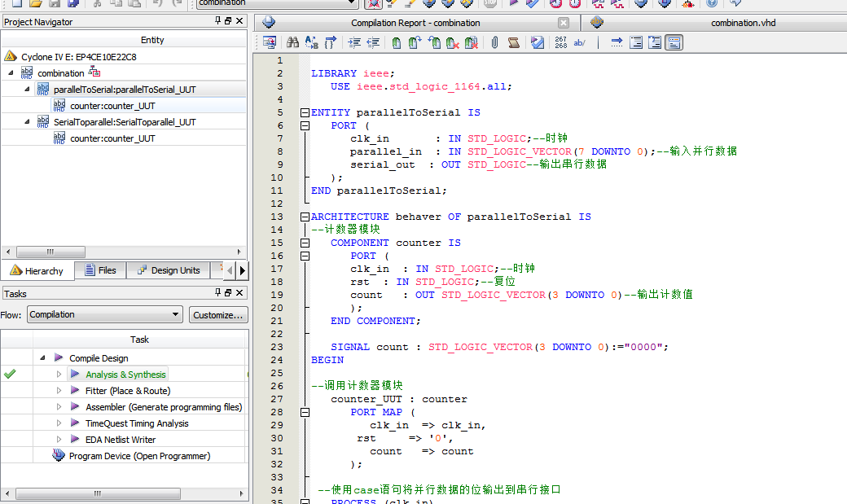Image resolution: width=847 pixels, height=504 pixels.
Task: Collapse the ARCHITECTURE fold at line 13
Action: (x=305, y=217)
